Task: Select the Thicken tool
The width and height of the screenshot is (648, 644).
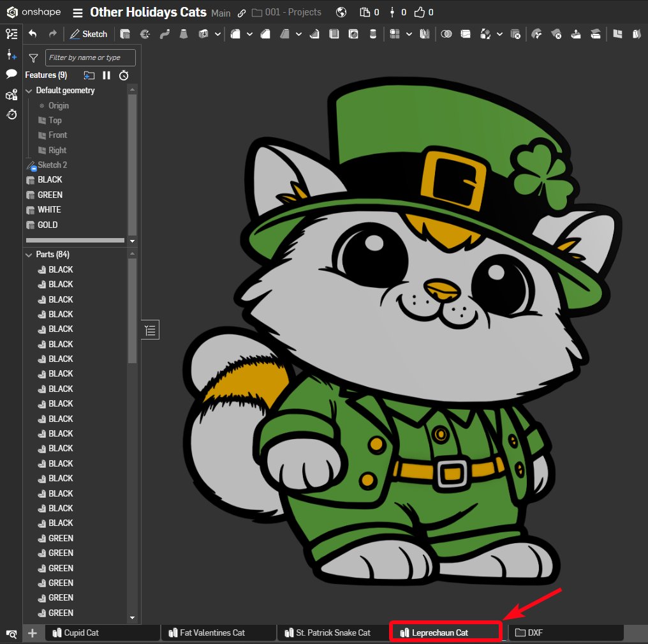Action: pyautogui.click(x=203, y=34)
